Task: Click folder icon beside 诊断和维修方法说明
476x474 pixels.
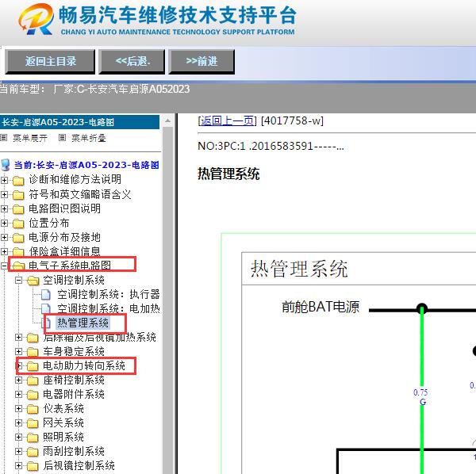Action: click(18, 181)
